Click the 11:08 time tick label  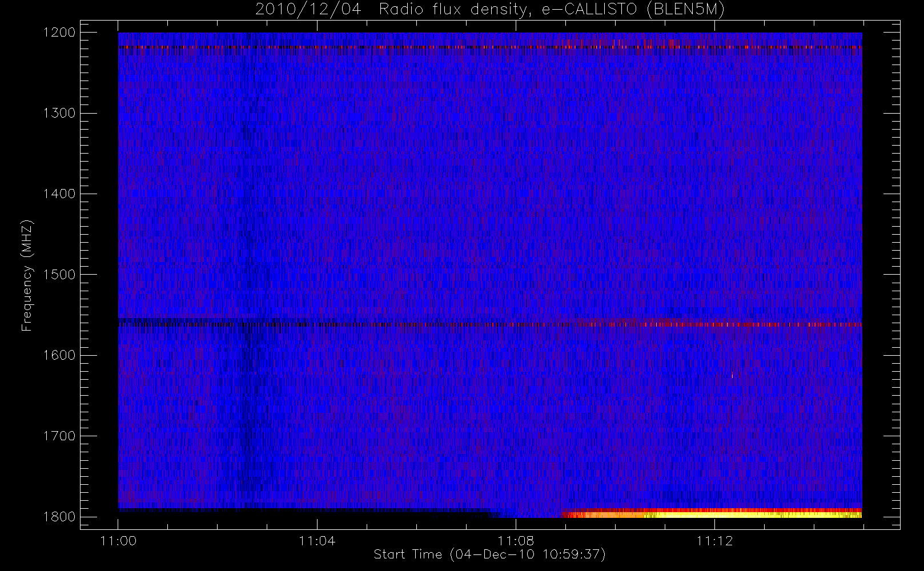516,541
